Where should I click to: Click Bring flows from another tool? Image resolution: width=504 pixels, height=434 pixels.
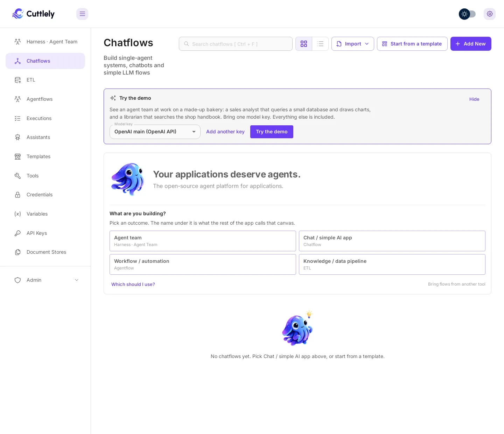(456, 284)
